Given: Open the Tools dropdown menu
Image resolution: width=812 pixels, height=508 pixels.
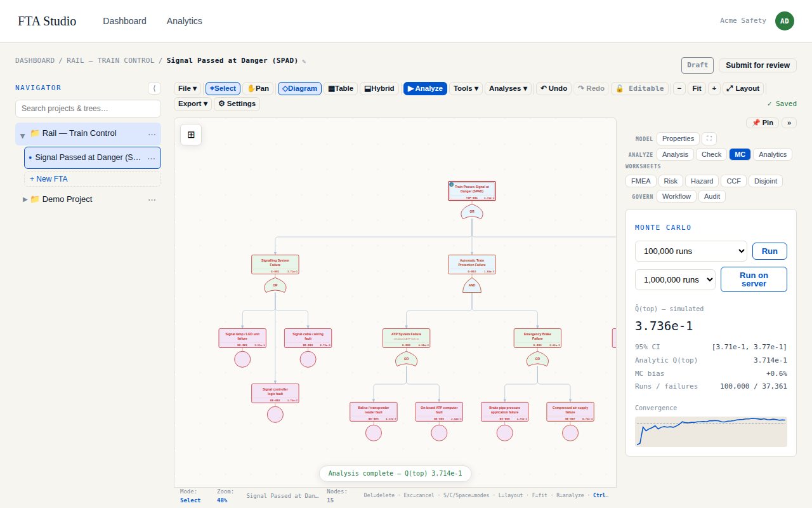Looking at the screenshot, I should [466, 88].
